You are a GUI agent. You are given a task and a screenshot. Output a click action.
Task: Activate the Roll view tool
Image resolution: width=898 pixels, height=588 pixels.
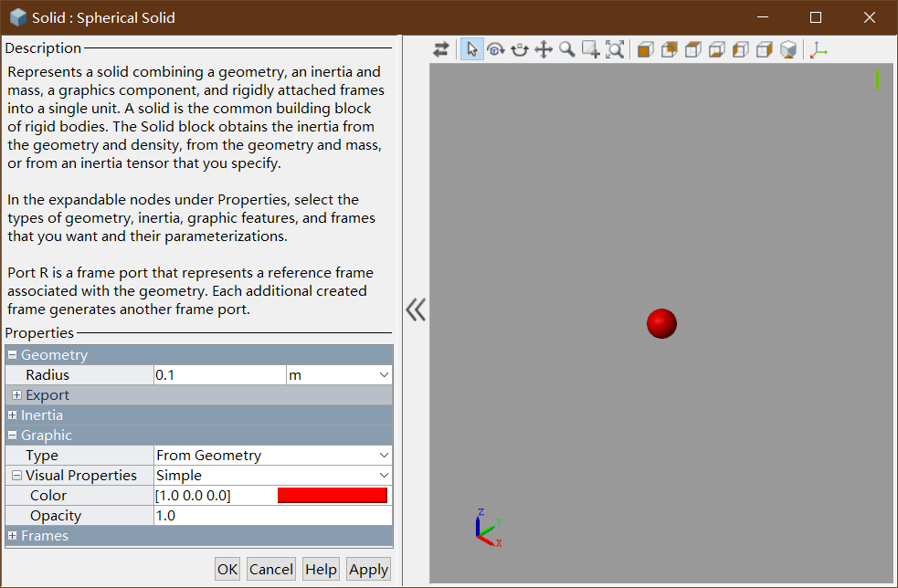tap(520, 49)
